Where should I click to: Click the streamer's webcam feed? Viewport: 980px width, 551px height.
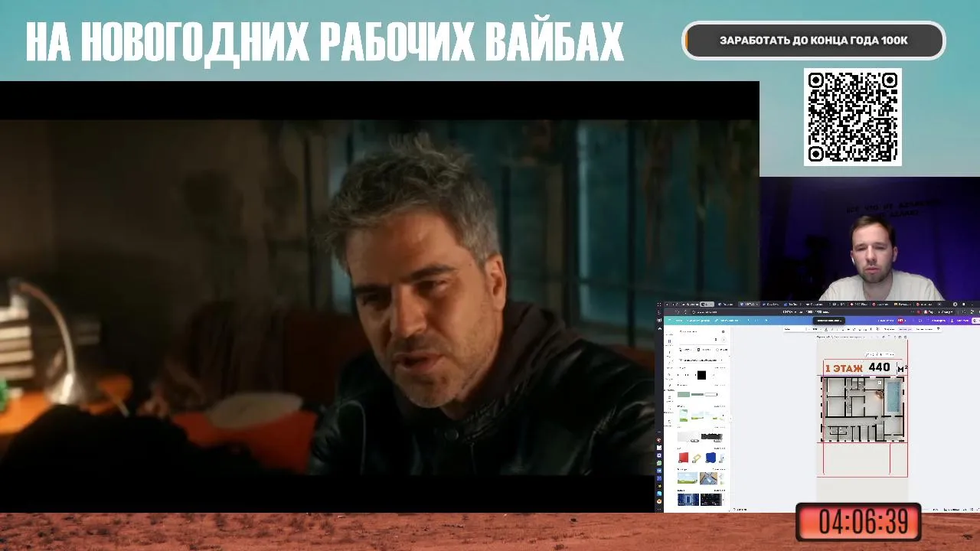coord(870,240)
